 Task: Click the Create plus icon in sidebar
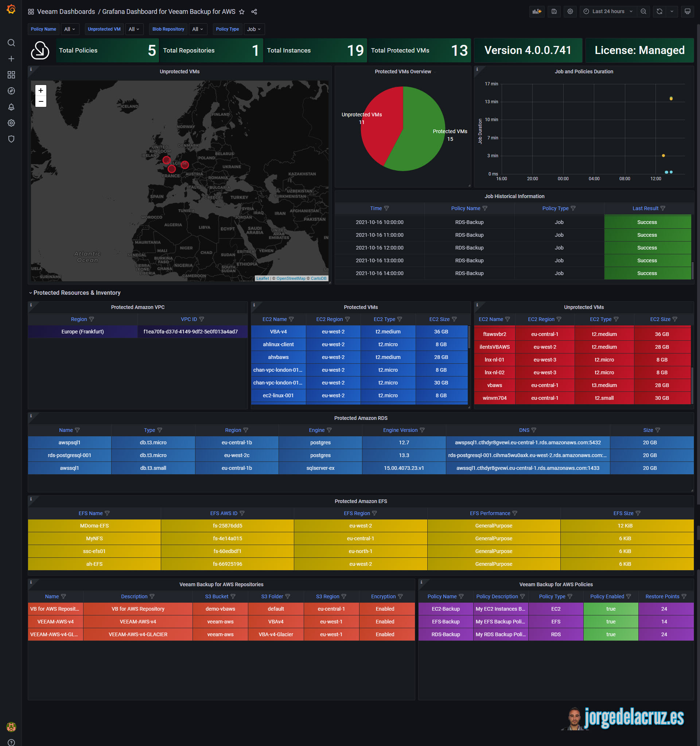coord(11,59)
